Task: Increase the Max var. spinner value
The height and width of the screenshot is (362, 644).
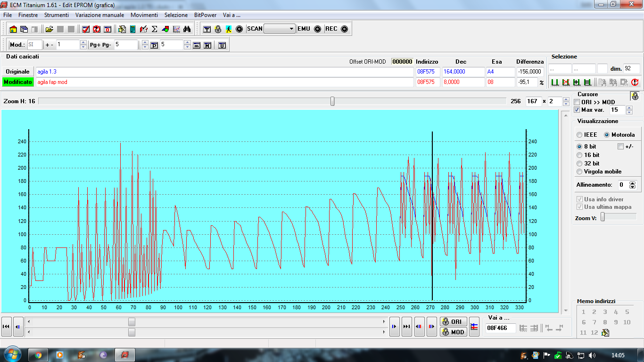Action: 629,107
